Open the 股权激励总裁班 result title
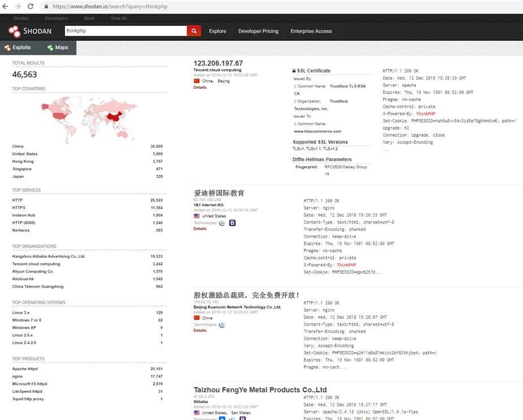Screen dimensions: 523x420 [x=247, y=295]
